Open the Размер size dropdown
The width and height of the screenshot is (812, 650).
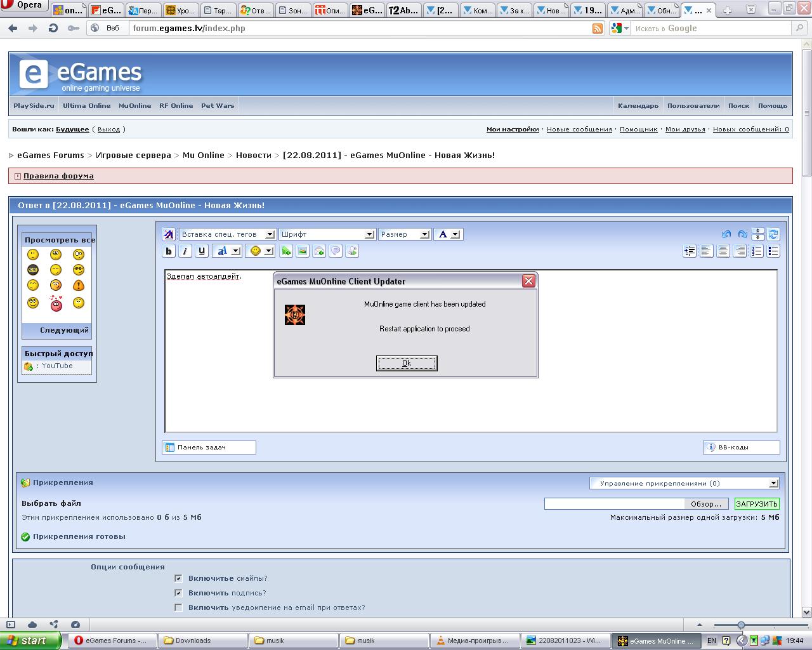coord(404,234)
